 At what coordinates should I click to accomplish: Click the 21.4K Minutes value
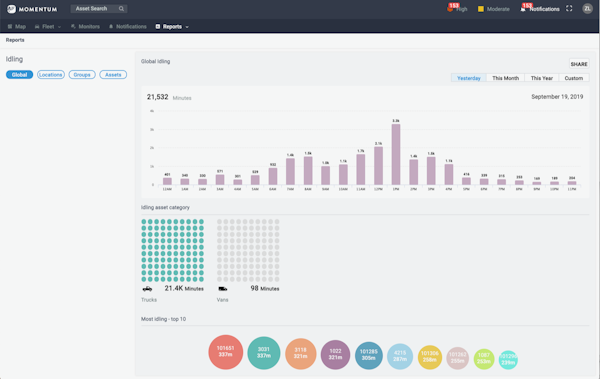[184, 288]
